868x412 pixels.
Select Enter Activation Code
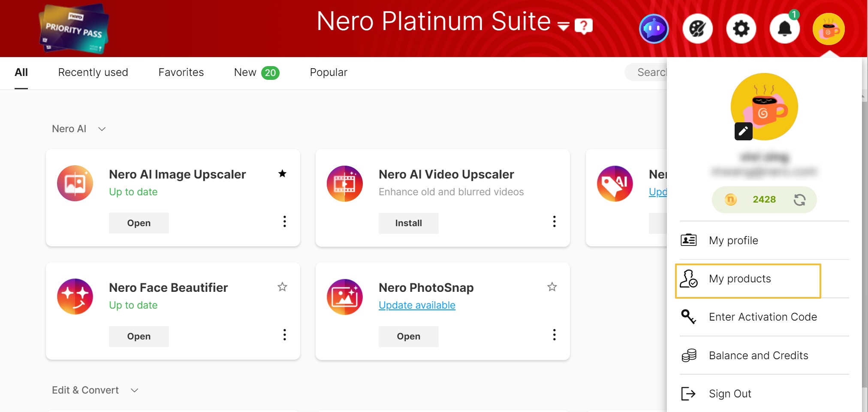click(764, 317)
